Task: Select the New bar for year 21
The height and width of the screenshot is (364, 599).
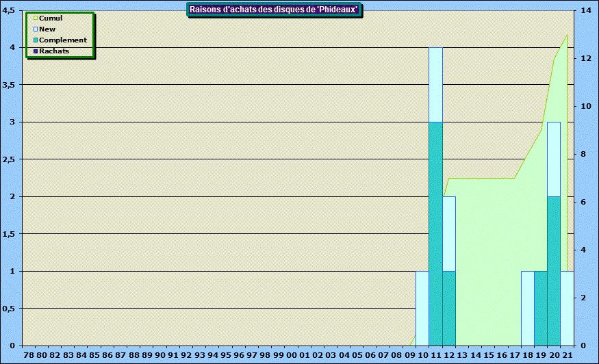Action: pos(568,308)
